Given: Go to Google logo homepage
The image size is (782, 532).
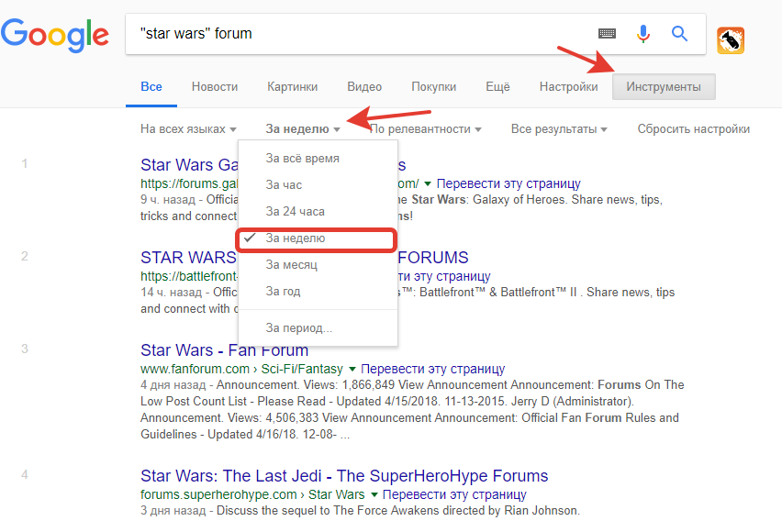Looking at the screenshot, I should click(55, 36).
